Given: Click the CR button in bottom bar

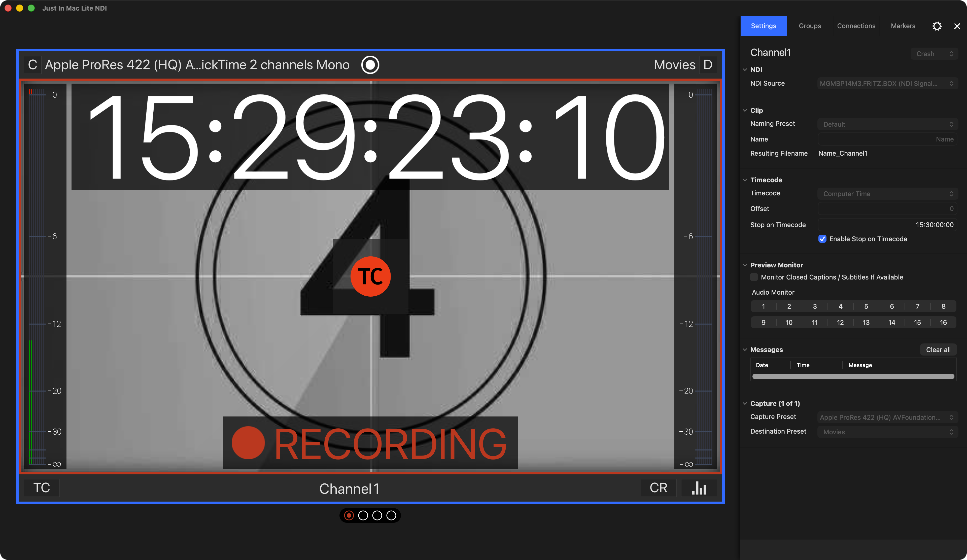Looking at the screenshot, I should click(659, 488).
